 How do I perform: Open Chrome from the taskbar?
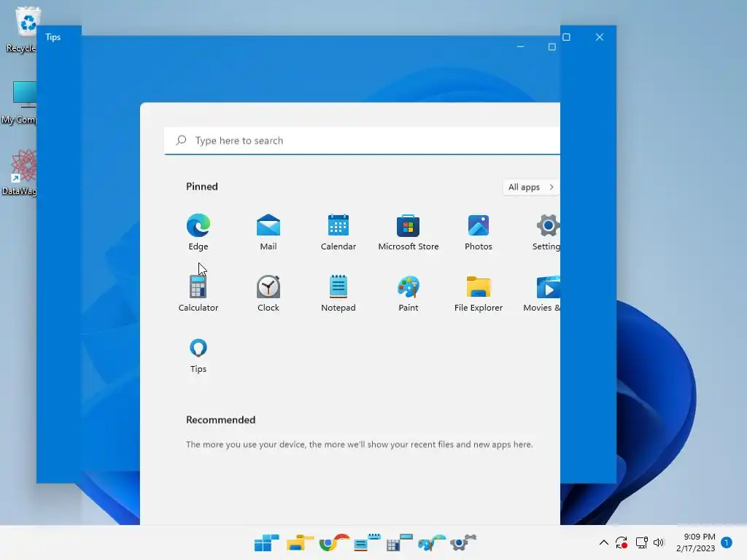[333, 542]
